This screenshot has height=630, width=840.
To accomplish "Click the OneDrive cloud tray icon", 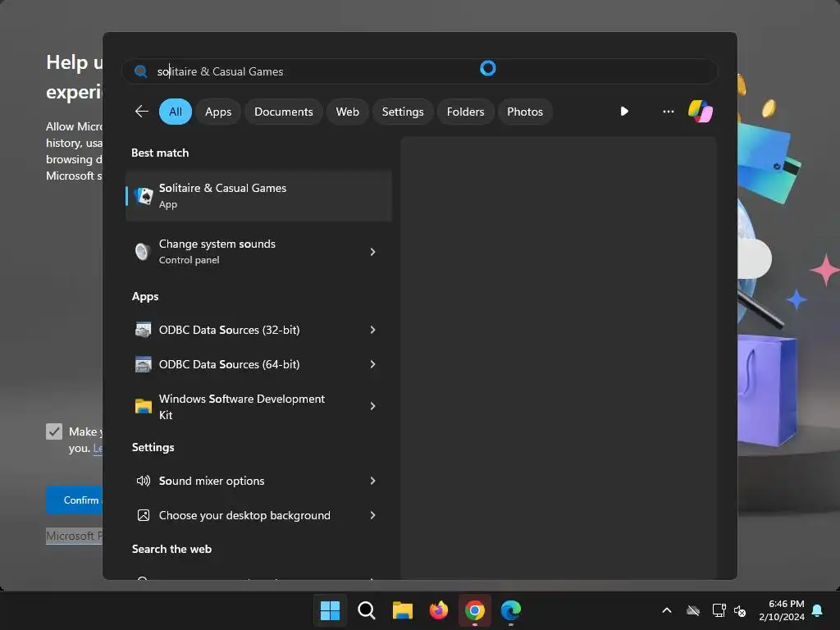I will point(693,610).
